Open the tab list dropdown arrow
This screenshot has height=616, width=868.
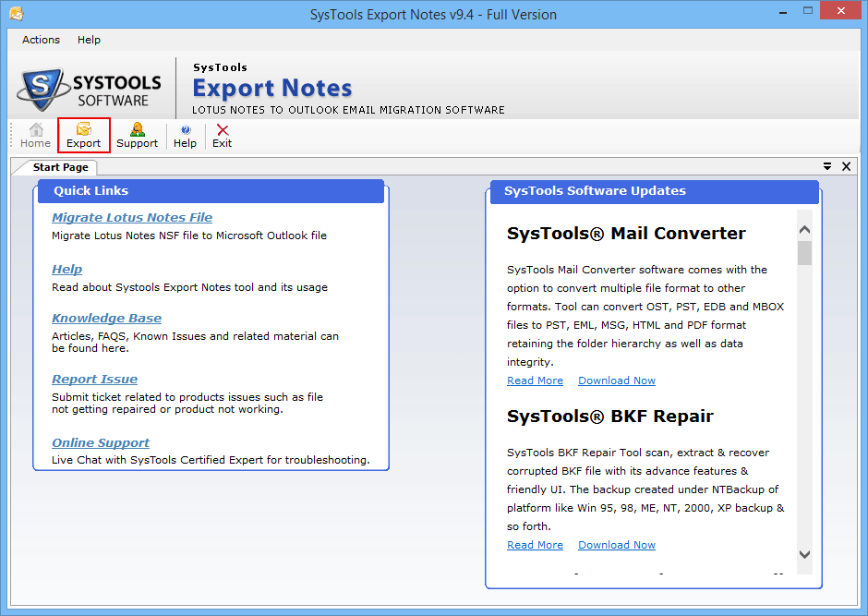(827, 166)
